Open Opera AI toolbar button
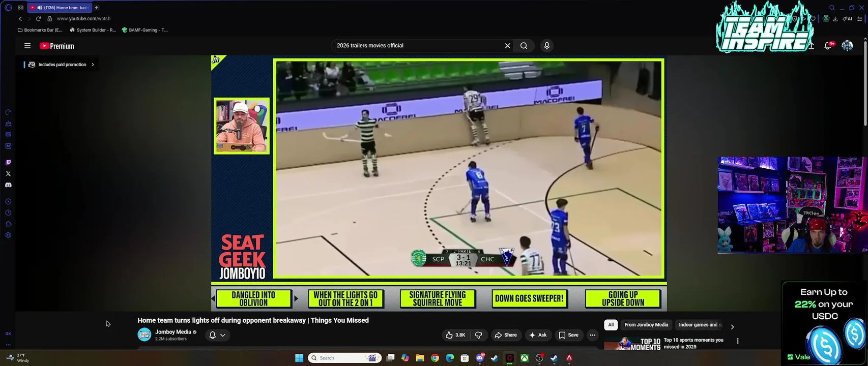Viewport: 868px width, 366px height. click(x=847, y=19)
